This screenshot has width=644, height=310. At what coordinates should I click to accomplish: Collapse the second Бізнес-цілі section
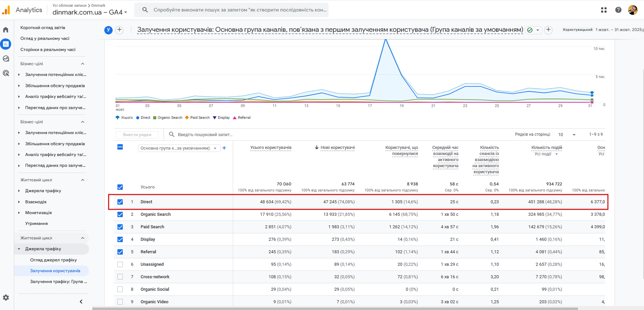[83, 122]
